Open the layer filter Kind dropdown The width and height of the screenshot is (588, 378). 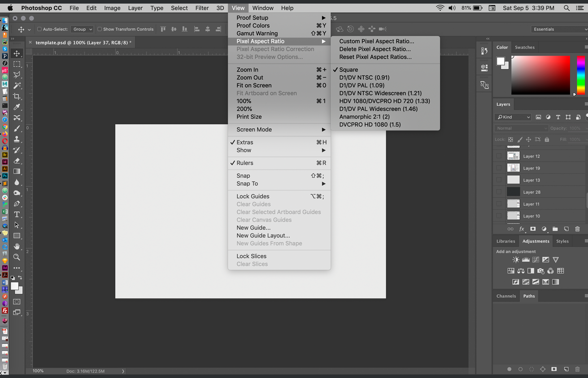513,117
